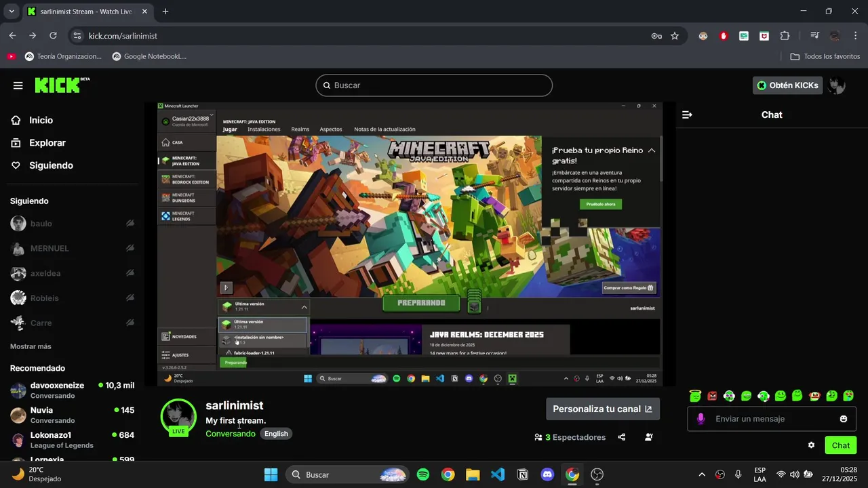
Task: Open Todos los favoritos folder
Action: [825, 56]
